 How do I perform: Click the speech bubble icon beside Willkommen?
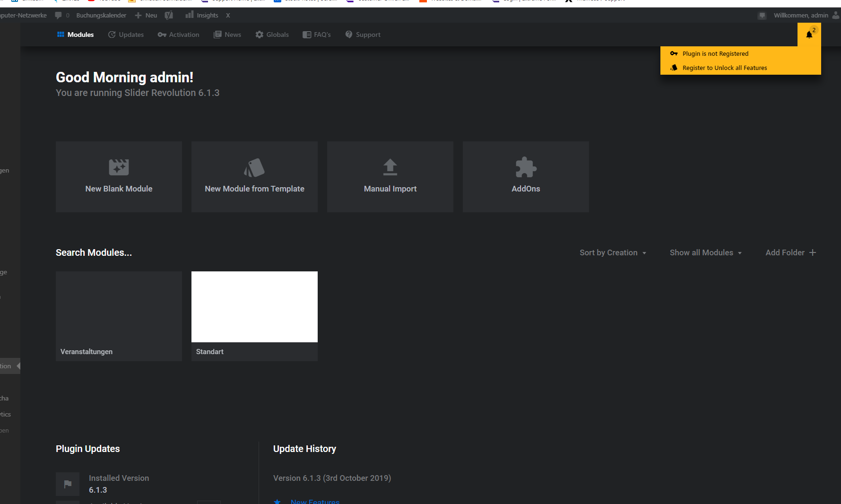click(762, 16)
